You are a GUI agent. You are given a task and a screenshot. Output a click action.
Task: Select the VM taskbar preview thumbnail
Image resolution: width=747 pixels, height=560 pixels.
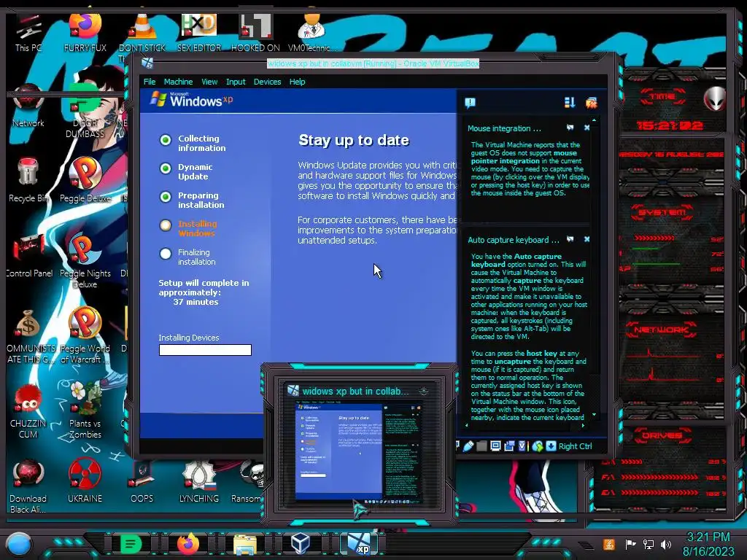coord(357,452)
